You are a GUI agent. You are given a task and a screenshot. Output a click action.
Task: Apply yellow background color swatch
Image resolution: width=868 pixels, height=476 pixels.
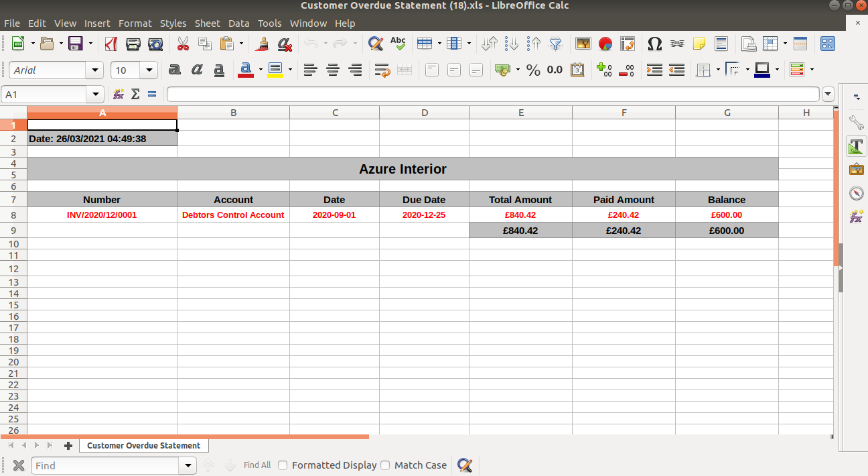tap(275, 70)
